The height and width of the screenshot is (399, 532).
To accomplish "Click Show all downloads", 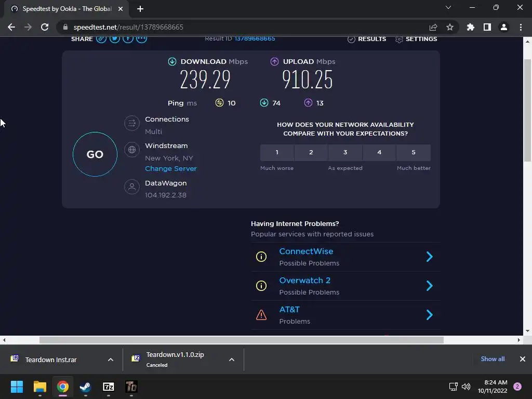I will (x=493, y=359).
